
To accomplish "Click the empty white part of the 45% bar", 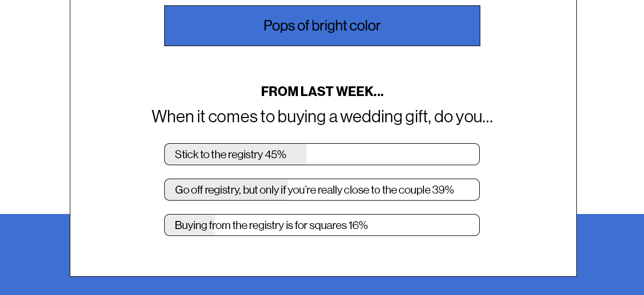I will coord(393,154).
